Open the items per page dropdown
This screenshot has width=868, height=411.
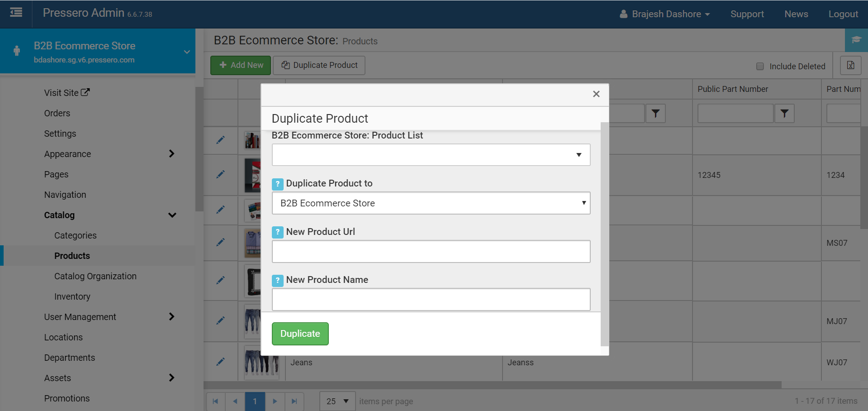point(337,401)
